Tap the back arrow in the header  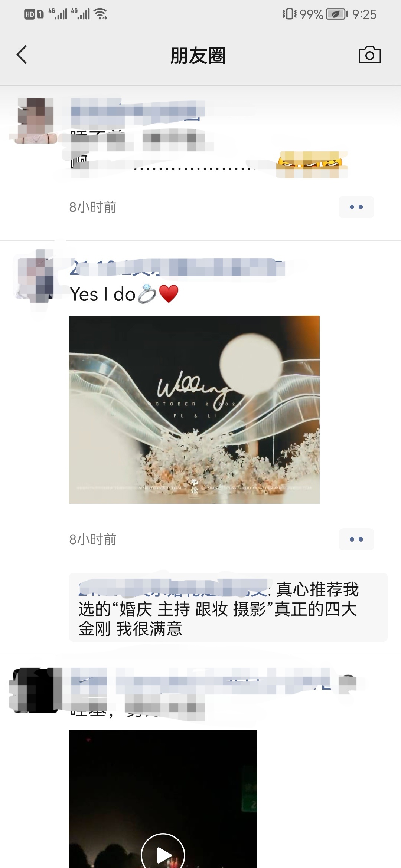[22, 55]
